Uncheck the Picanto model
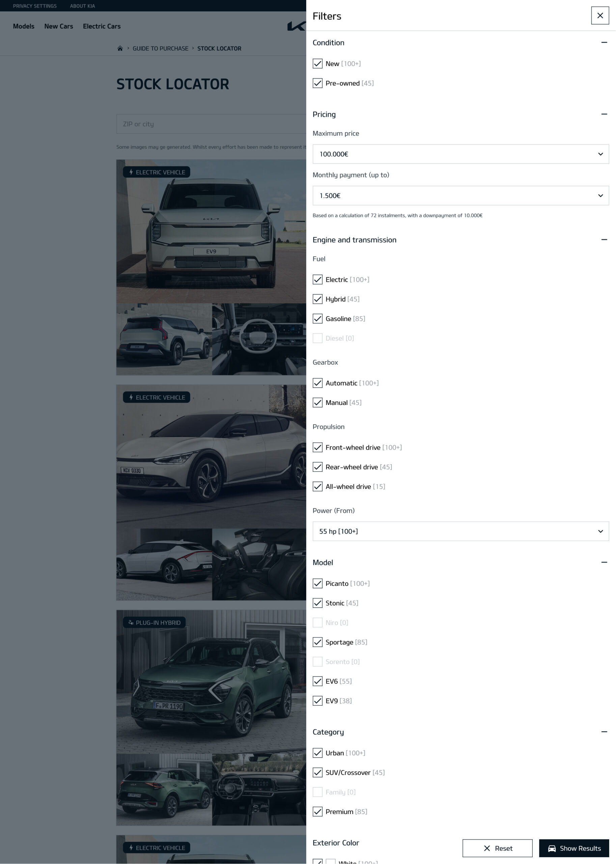Image resolution: width=616 pixels, height=864 pixels. coord(317,584)
